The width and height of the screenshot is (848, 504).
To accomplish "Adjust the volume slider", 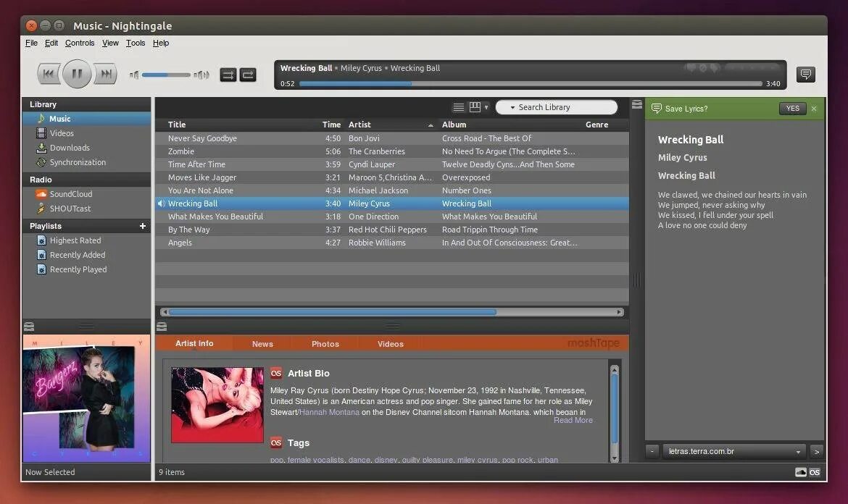I will (166, 75).
